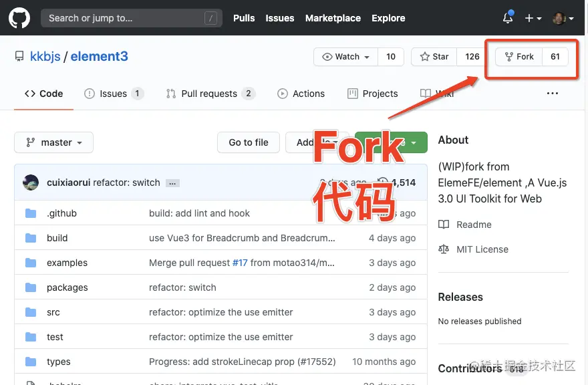This screenshot has width=588, height=385.
Task: Click the types folder icon
Action: 31,362
